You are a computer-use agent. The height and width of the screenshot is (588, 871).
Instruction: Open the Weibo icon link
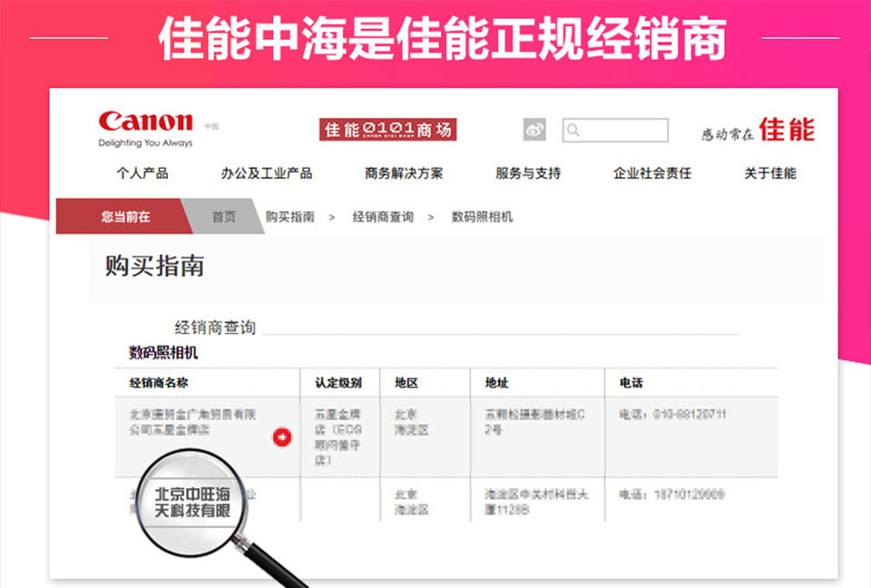[534, 130]
